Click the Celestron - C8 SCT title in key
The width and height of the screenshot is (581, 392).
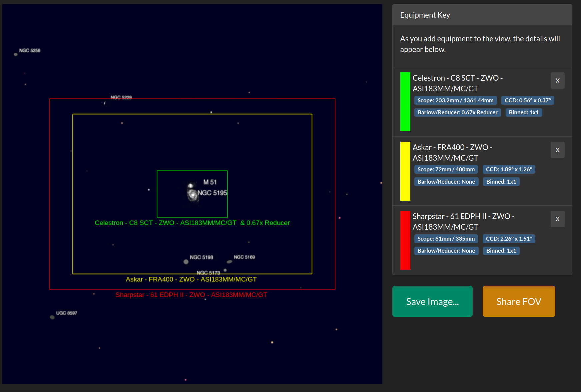[458, 83]
